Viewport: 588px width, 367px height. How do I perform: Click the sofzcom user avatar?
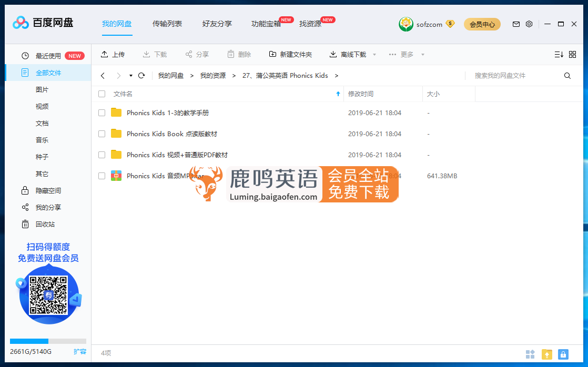pos(405,24)
